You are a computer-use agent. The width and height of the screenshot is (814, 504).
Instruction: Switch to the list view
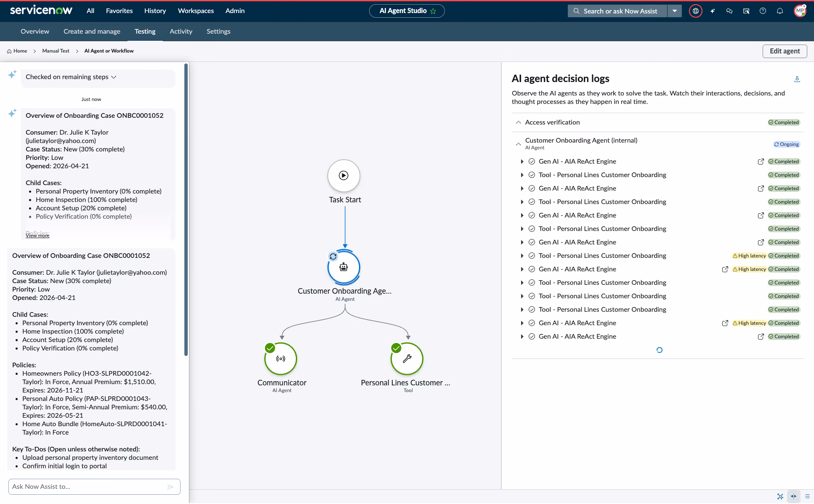(x=807, y=496)
